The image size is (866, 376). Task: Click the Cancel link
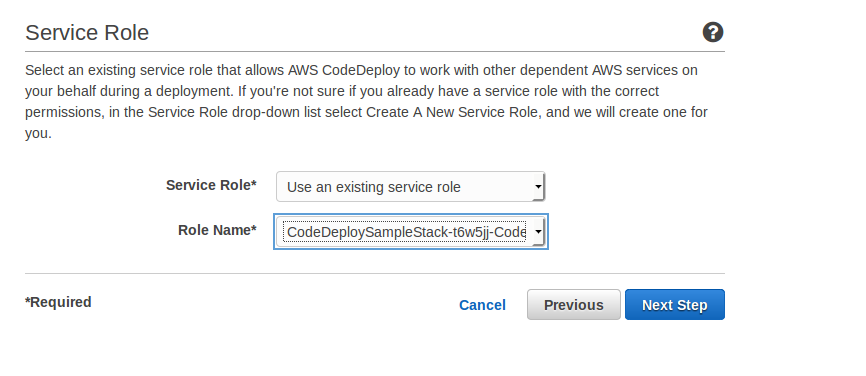482,305
